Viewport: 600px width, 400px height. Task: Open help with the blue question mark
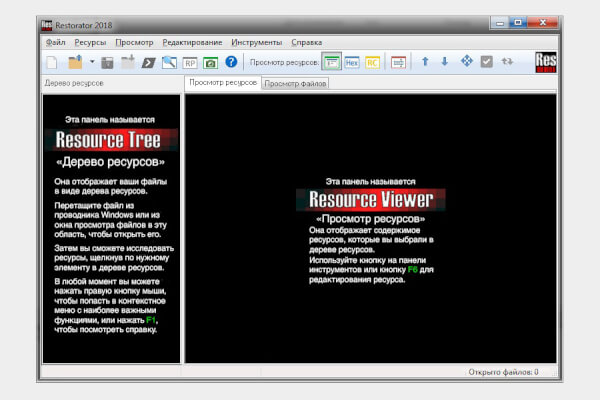coord(231,62)
